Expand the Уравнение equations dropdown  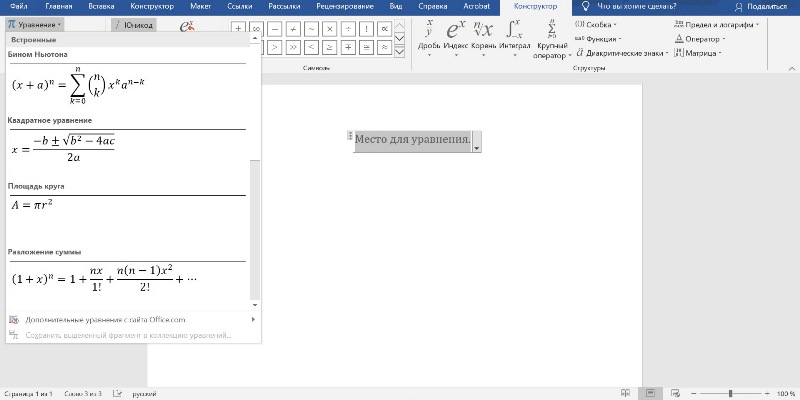pyautogui.click(x=36, y=23)
